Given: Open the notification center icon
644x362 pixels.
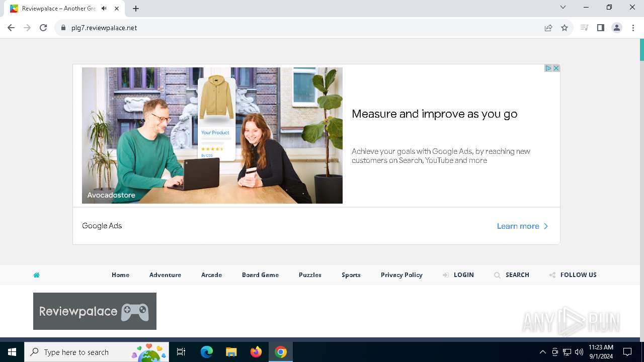Looking at the screenshot, I should [627, 352].
